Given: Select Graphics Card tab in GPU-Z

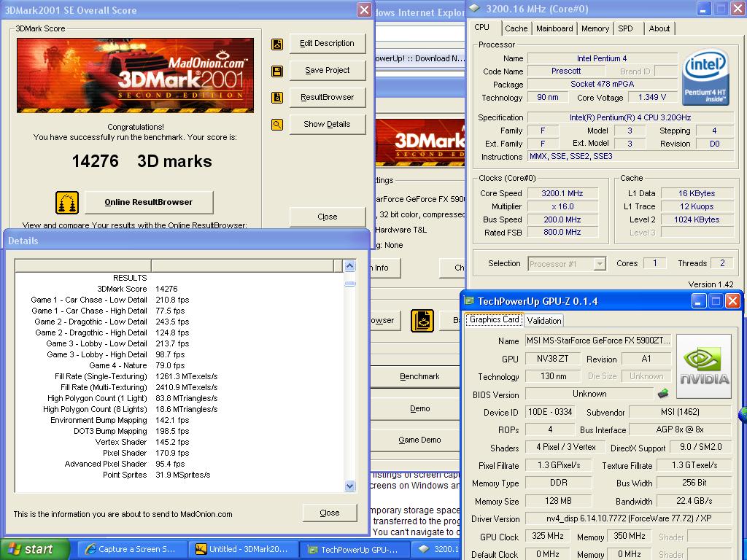Looking at the screenshot, I should point(494,319).
